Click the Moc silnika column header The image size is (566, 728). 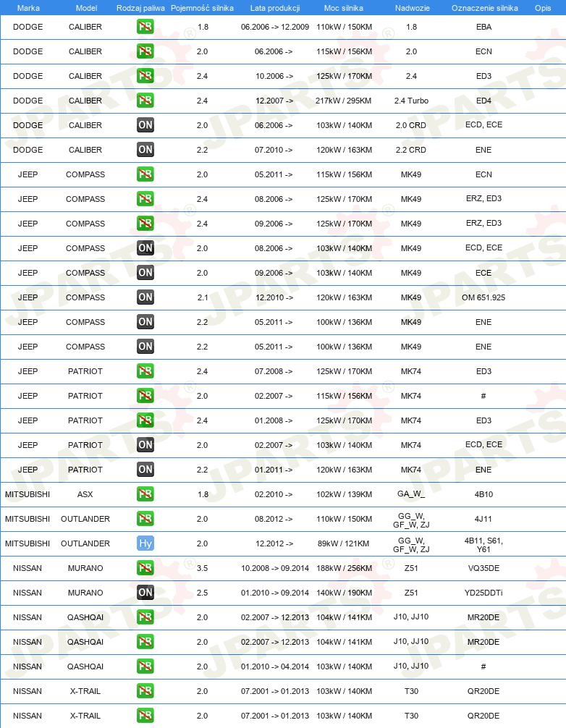click(344, 8)
